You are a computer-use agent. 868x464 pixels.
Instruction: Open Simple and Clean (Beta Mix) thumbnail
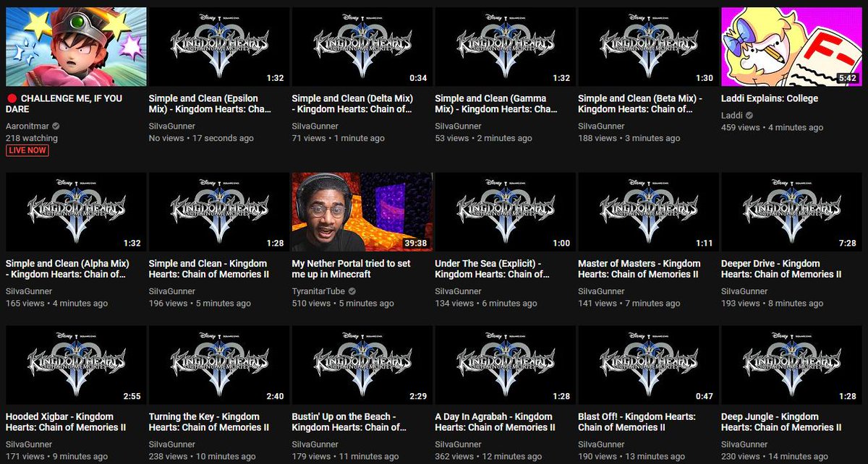[x=648, y=47]
